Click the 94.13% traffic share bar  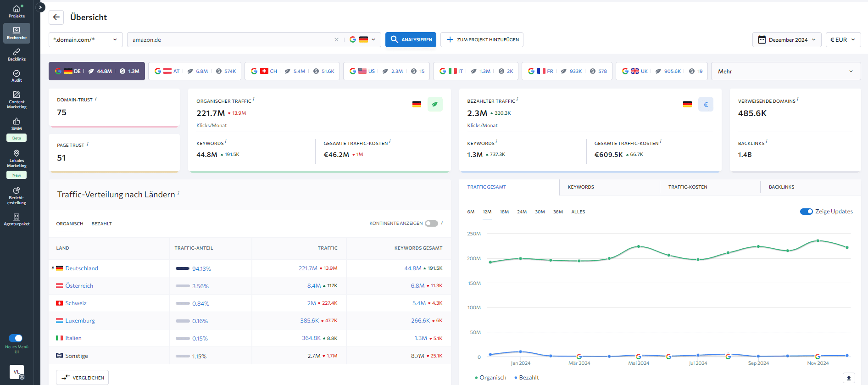(183, 268)
